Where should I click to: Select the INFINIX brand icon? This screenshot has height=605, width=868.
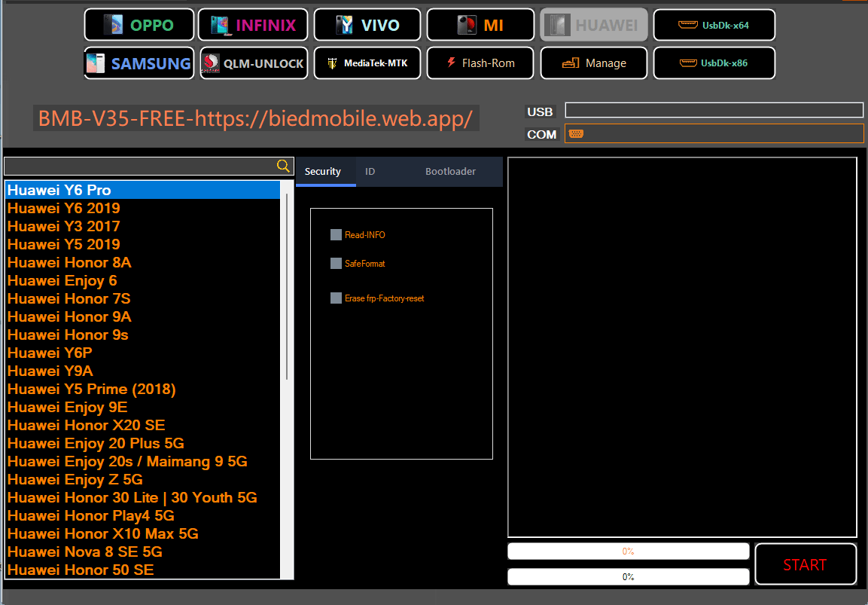(x=253, y=24)
